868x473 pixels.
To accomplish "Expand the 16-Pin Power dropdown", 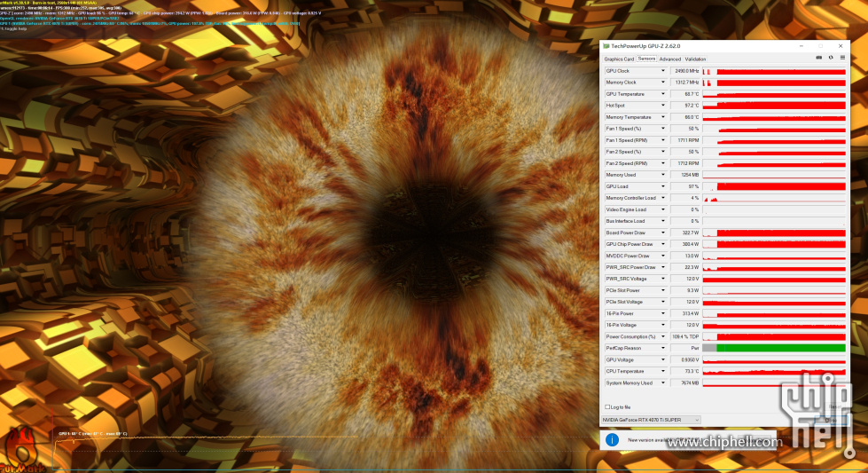I will [x=662, y=313].
